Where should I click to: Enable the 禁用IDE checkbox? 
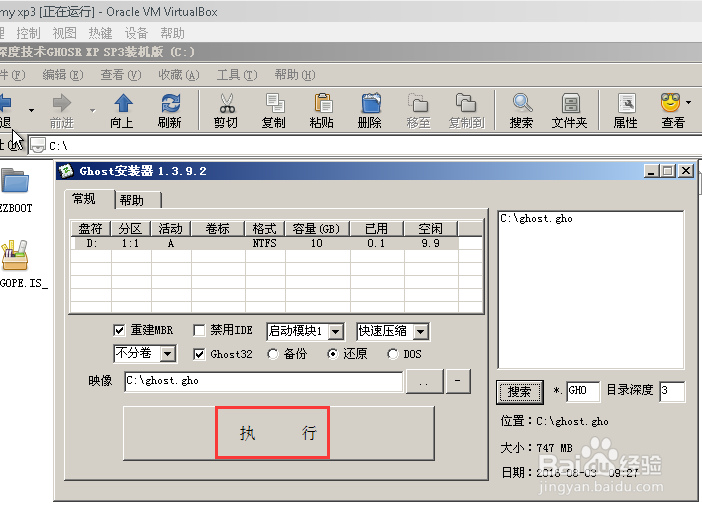pos(199,330)
